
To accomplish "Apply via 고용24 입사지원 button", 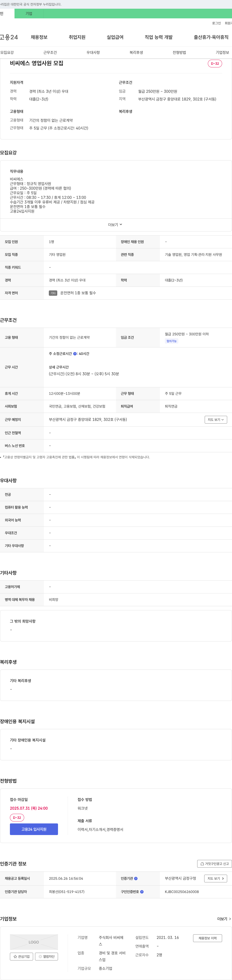I will (34, 829).
